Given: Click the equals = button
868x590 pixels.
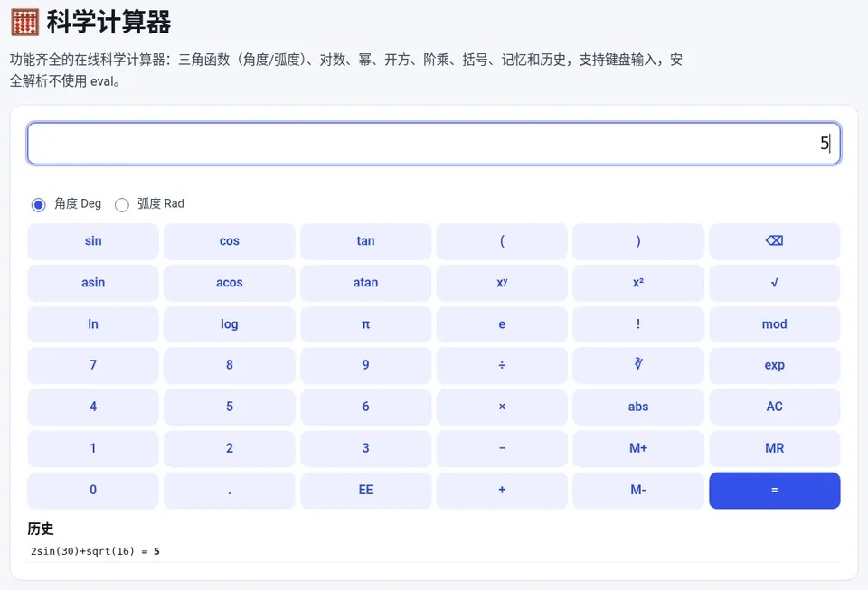Looking at the screenshot, I should [774, 490].
